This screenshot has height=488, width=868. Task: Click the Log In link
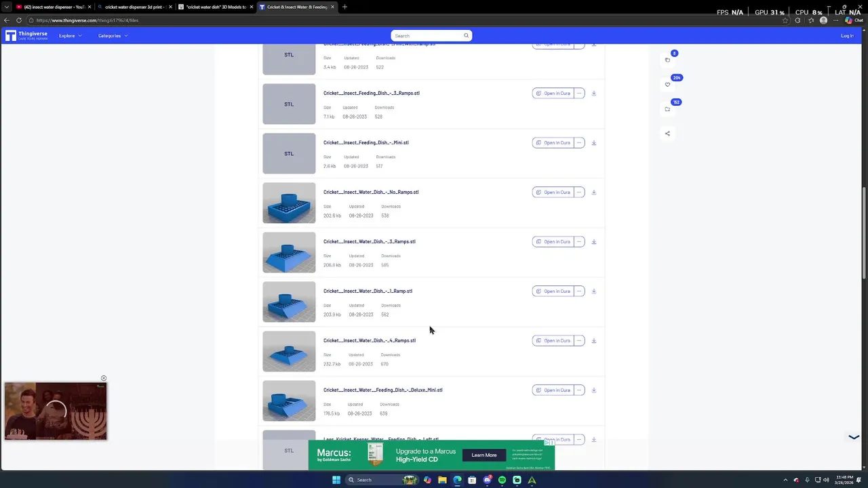pos(847,36)
